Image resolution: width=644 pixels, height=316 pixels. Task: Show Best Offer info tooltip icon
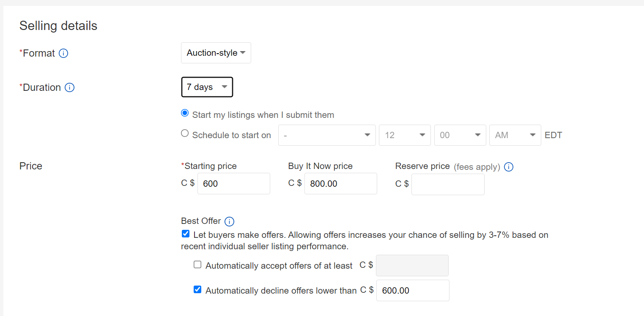(229, 221)
